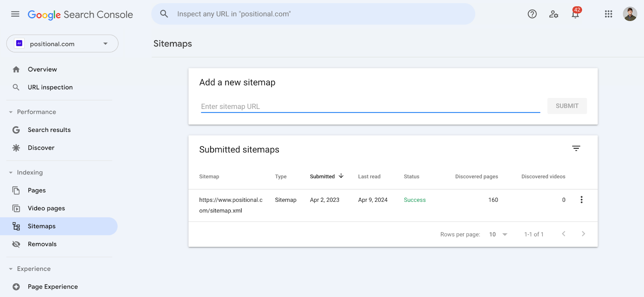Click the Sitemaps page heading
The image size is (644, 297).
(x=173, y=43)
